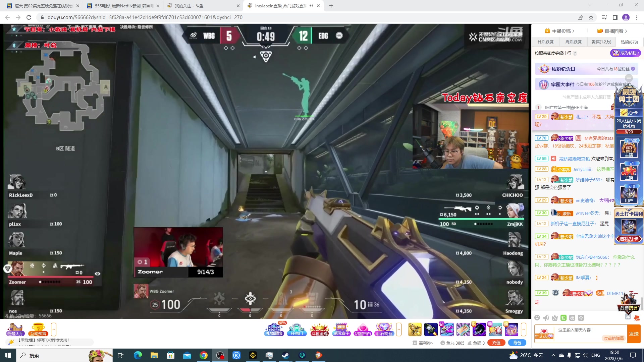
Task: Open the 家园大事件 banner
Action: tap(586, 84)
